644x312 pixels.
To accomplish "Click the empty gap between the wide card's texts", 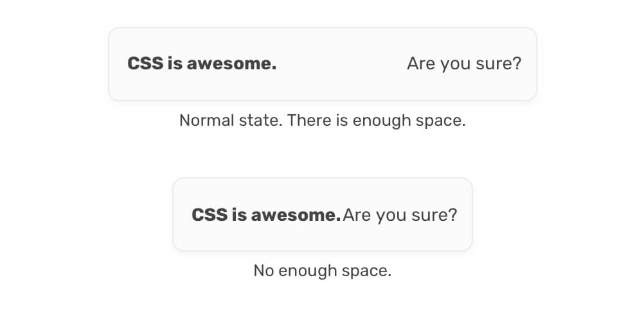I will pos(341,64).
